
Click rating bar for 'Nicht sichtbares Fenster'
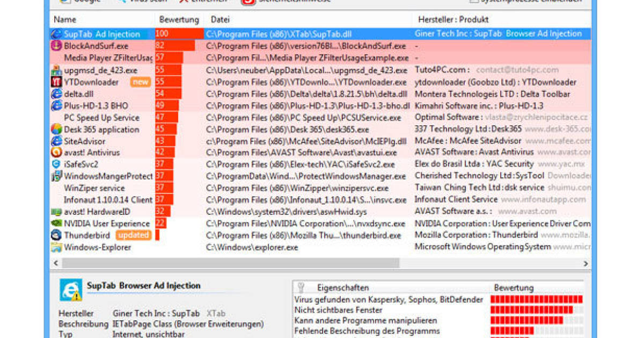(x=536, y=310)
